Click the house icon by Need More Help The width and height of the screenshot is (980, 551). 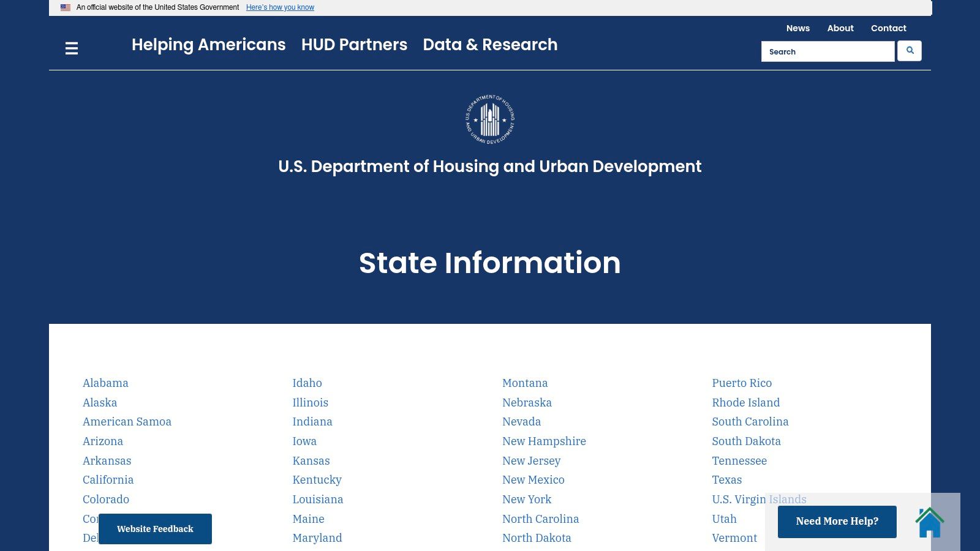click(930, 522)
